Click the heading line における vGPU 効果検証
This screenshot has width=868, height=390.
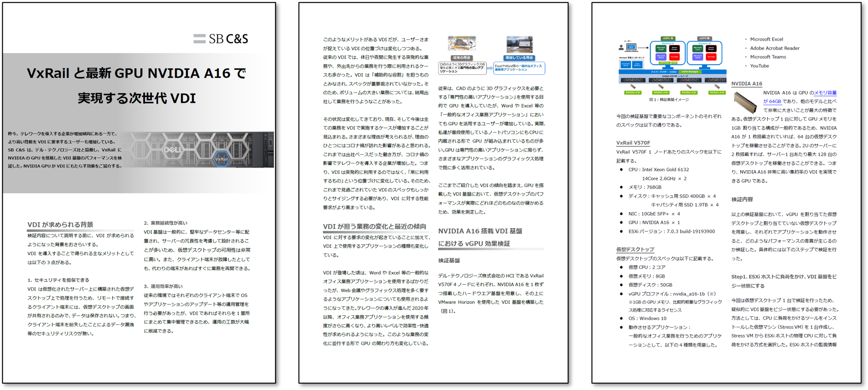coord(474,243)
